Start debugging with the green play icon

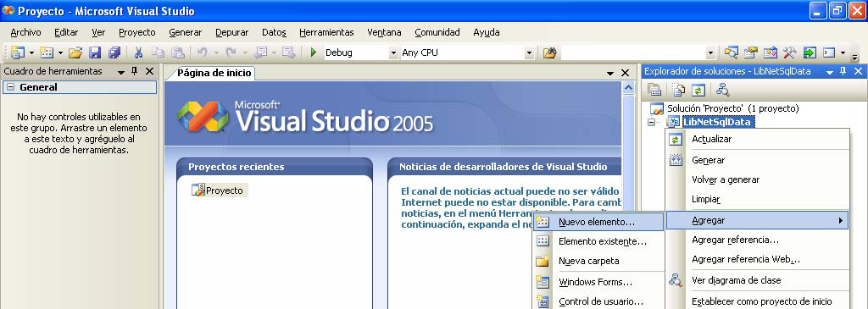click(314, 52)
